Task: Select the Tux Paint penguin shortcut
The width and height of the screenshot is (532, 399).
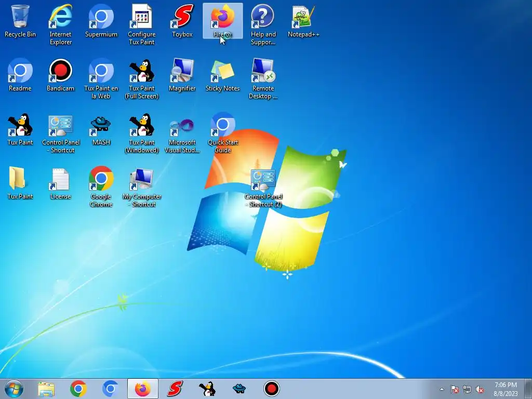Action: (x=20, y=129)
